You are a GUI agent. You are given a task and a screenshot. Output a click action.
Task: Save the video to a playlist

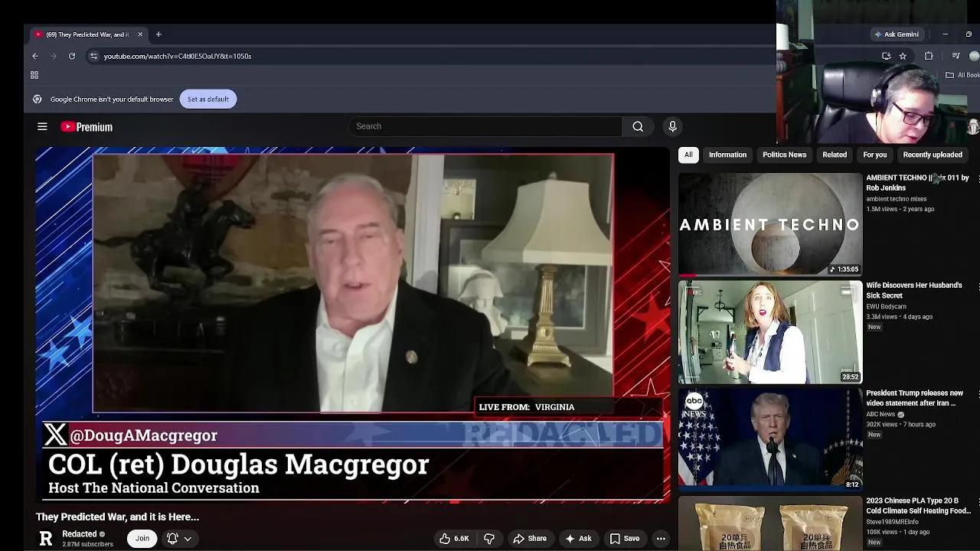(x=625, y=539)
